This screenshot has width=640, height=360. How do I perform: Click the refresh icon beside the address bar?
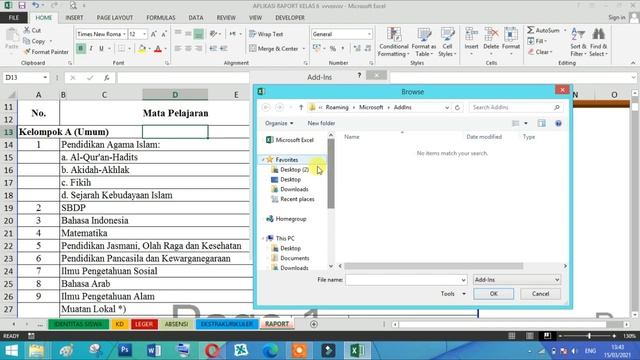(x=457, y=107)
